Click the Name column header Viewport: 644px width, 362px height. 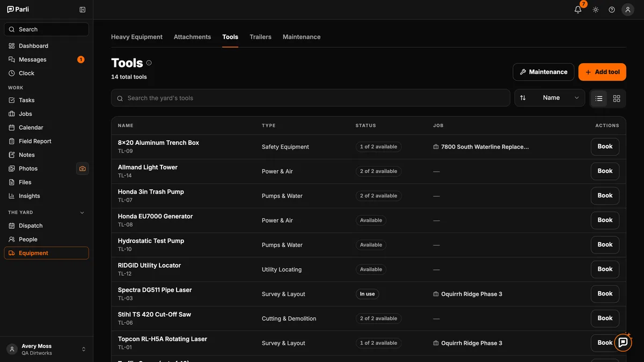click(126, 125)
